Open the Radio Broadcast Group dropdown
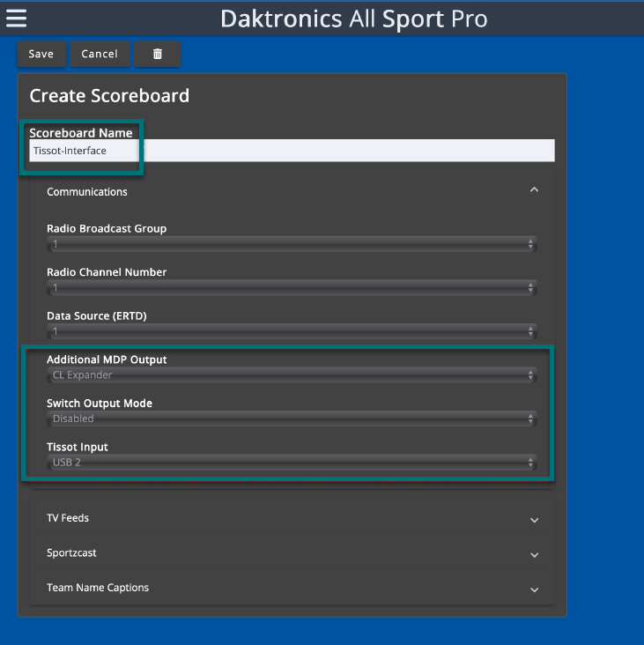Image resolution: width=644 pixels, height=645 pixels. click(x=291, y=244)
